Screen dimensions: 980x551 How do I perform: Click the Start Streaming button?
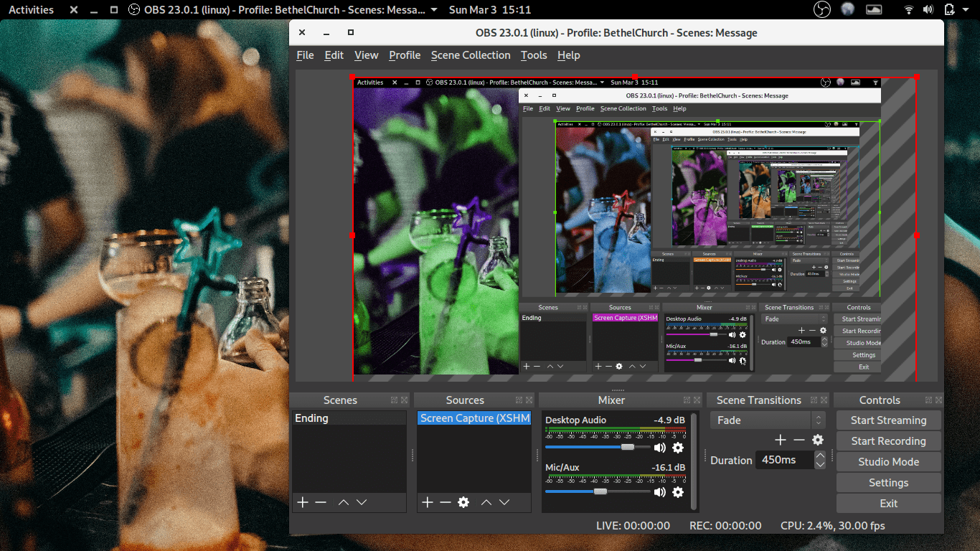(x=888, y=420)
